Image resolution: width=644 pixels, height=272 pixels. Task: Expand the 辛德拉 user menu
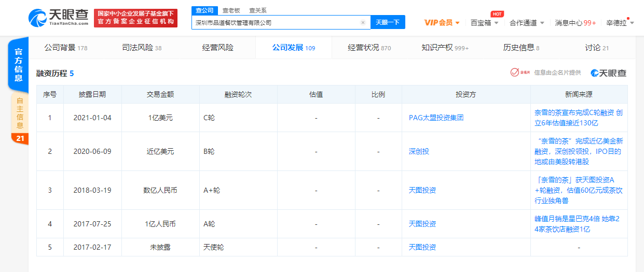click(620, 22)
